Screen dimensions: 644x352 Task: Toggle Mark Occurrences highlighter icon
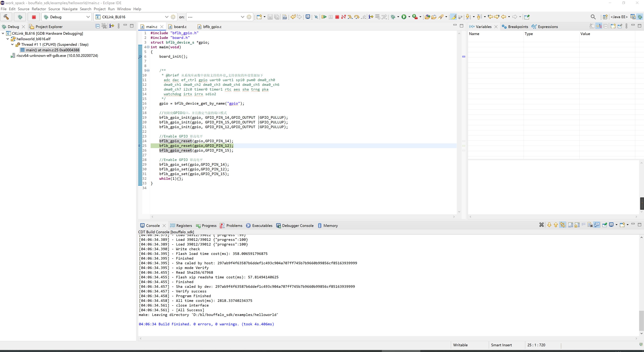454,17
